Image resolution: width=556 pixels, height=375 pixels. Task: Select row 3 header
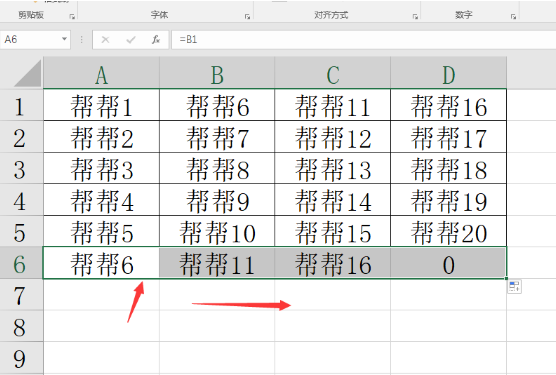point(21,168)
